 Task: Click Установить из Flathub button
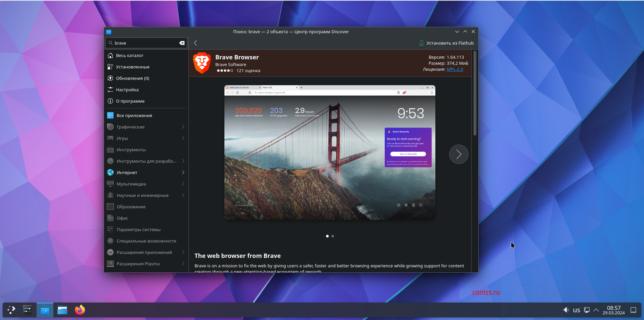point(447,43)
